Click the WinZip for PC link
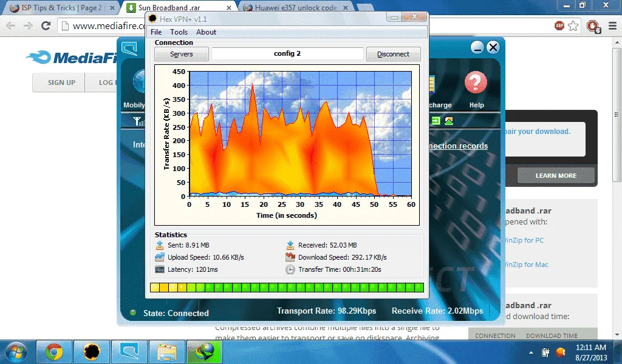The height and width of the screenshot is (364, 622). coord(524,240)
